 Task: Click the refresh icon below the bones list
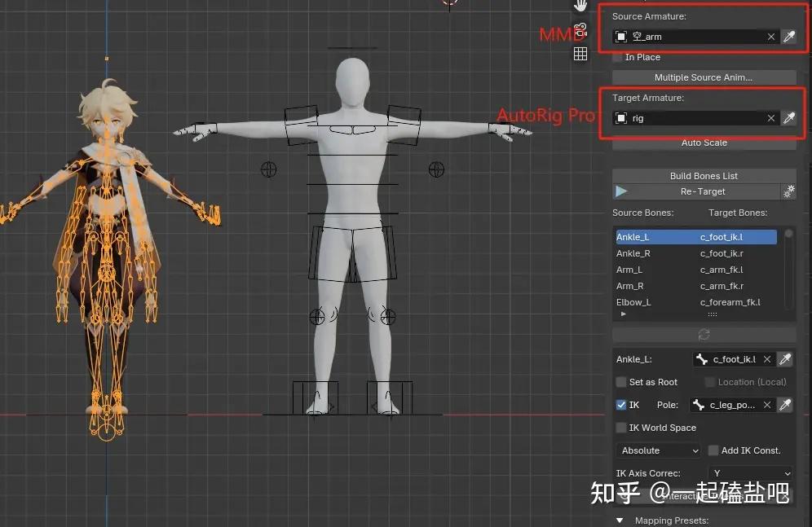click(x=703, y=334)
